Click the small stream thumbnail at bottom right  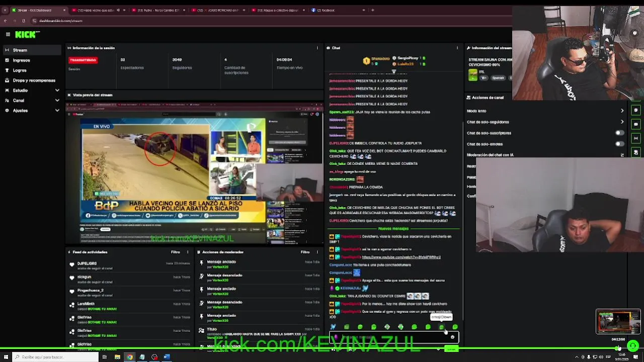click(618, 322)
